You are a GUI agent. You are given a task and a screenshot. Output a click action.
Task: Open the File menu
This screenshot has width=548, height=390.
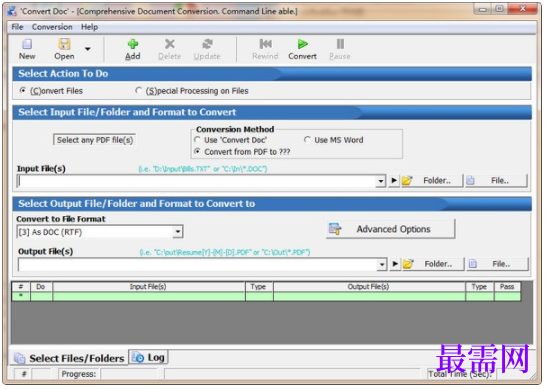17,27
